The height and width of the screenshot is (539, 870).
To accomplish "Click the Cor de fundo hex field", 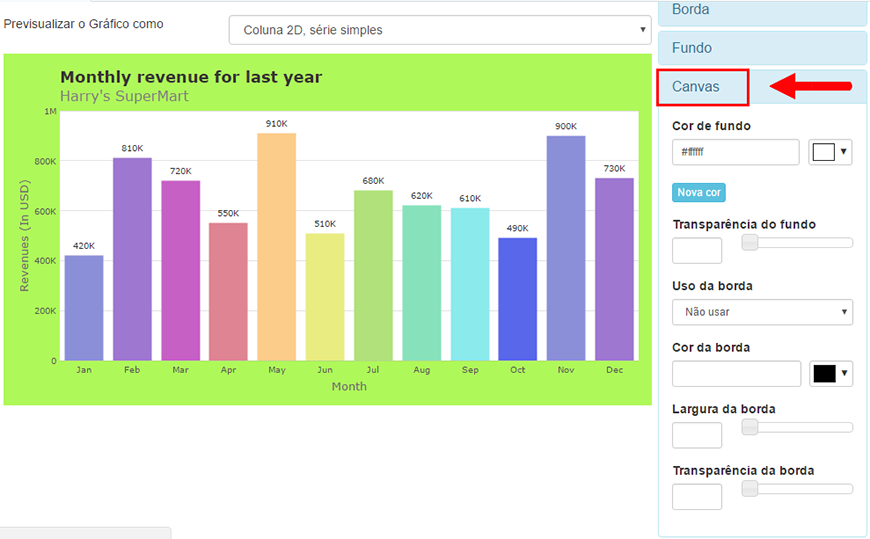I will (x=735, y=152).
